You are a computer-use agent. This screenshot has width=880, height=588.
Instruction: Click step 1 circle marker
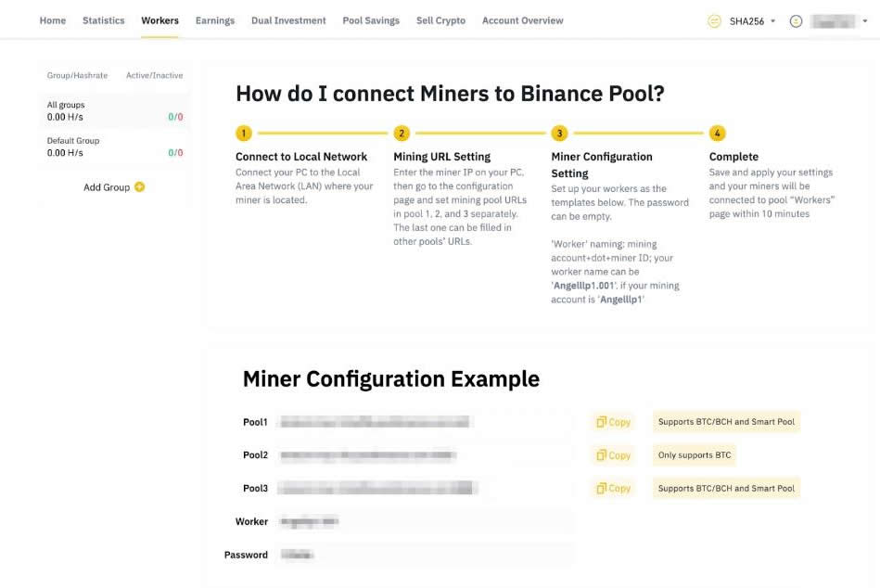tap(243, 134)
